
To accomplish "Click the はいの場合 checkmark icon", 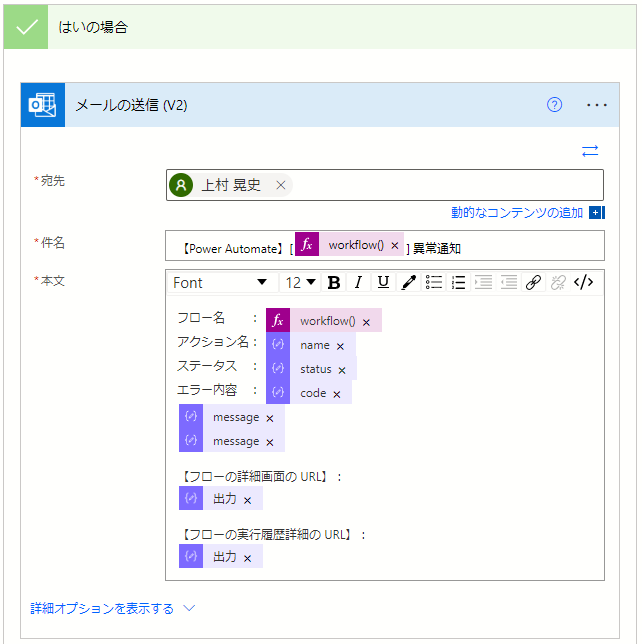I will (x=26, y=27).
